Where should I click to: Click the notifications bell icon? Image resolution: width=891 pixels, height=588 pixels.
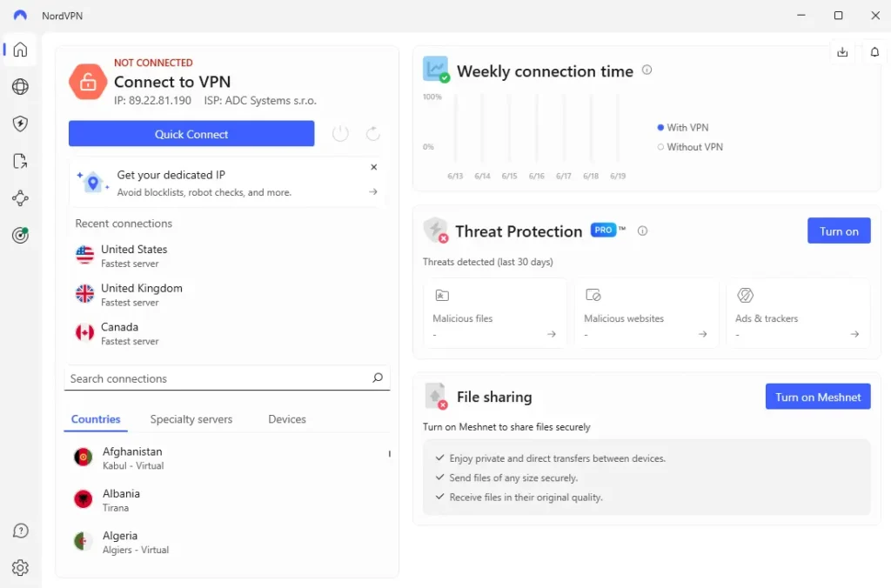click(x=874, y=52)
